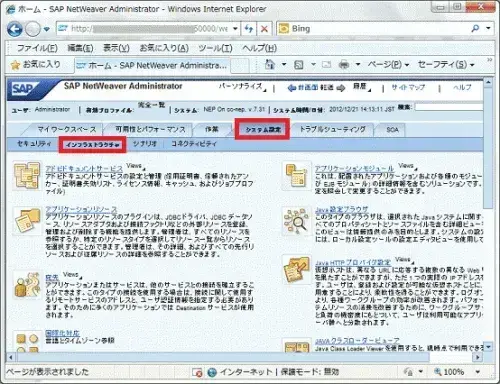Open the 表示(V) menu
Screen dimensions: 500x384
pos(116,48)
